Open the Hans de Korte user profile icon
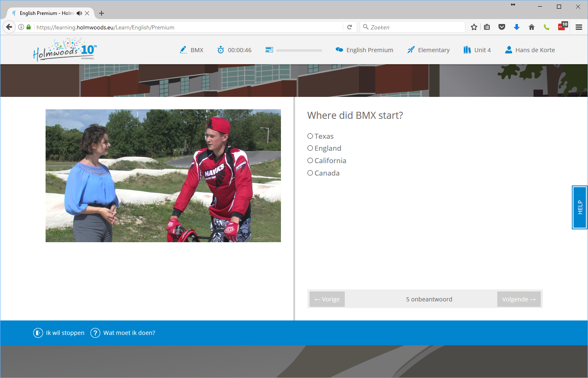Viewport: 588px width, 378px height. [x=508, y=50]
